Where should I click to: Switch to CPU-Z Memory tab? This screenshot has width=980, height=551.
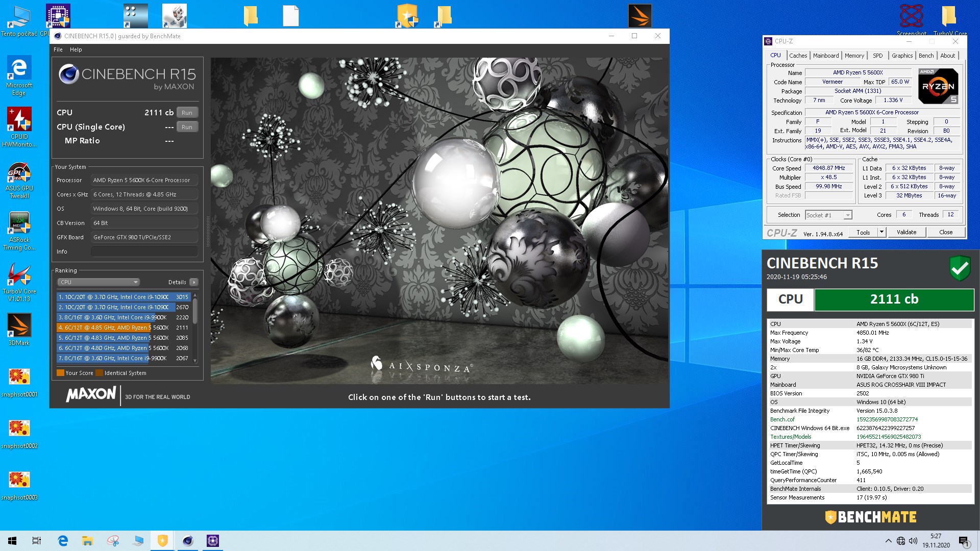854,56
